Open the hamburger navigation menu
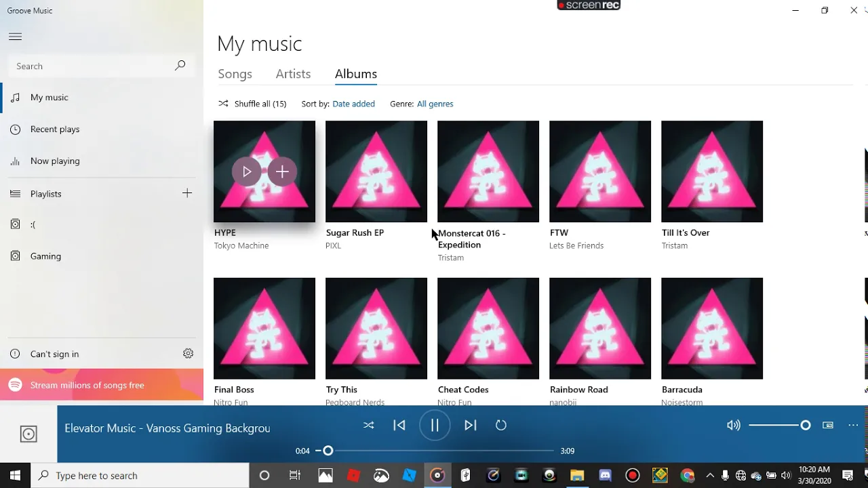Screen dimensions: 868x488 tap(15, 37)
